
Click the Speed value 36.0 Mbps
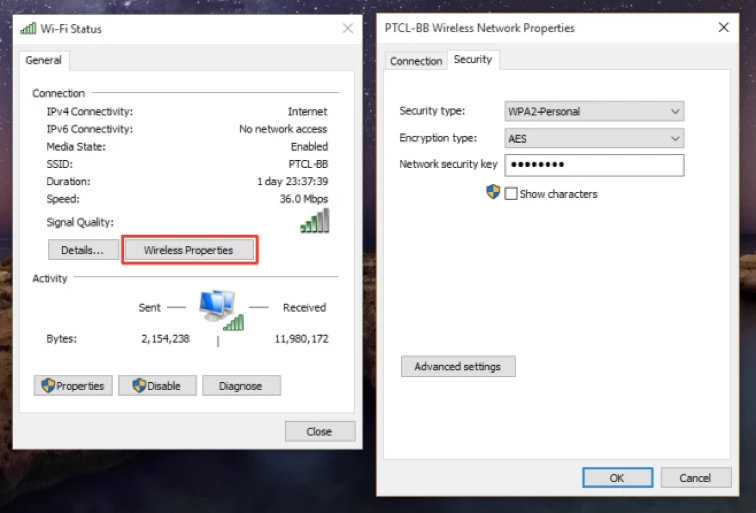click(x=304, y=199)
